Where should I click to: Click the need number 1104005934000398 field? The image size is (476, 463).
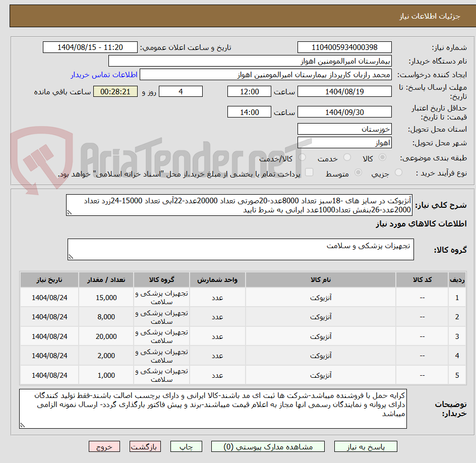[x=344, y=47]
